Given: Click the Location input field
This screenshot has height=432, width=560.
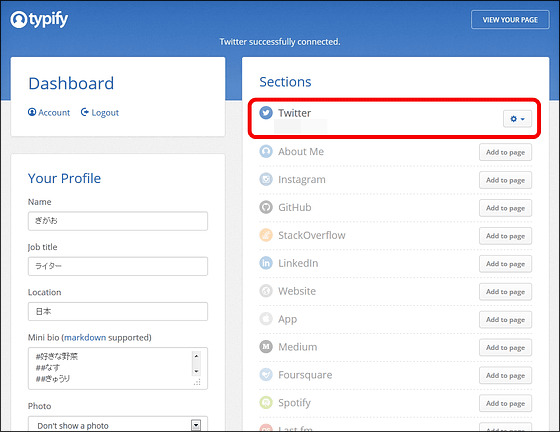Looking at the screenshot, I should click(x=118, y=311).
